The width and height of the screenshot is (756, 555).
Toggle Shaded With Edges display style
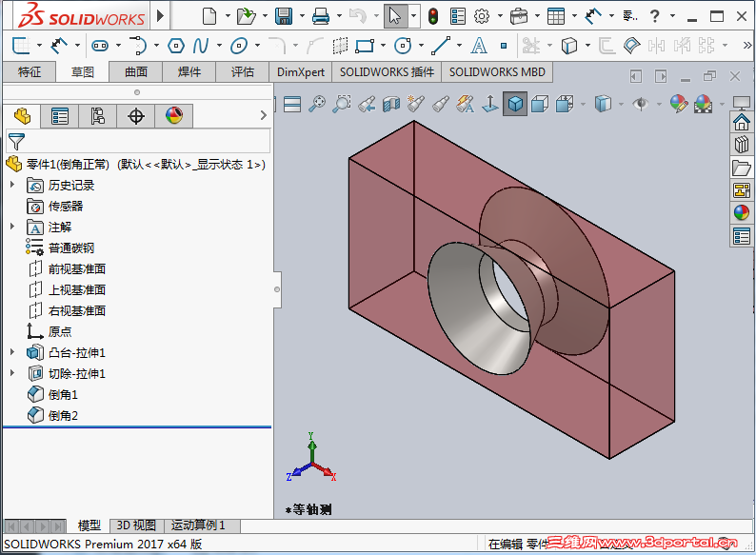515,104
